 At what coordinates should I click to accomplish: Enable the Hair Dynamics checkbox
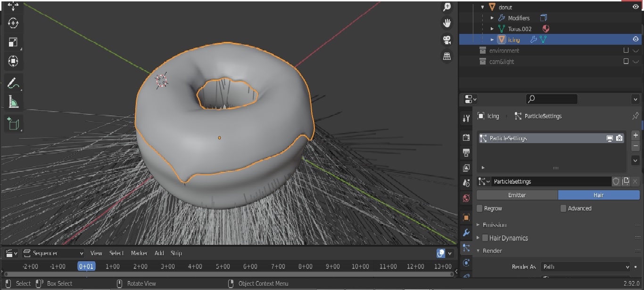pyautogui.click(x=485, y=238)
